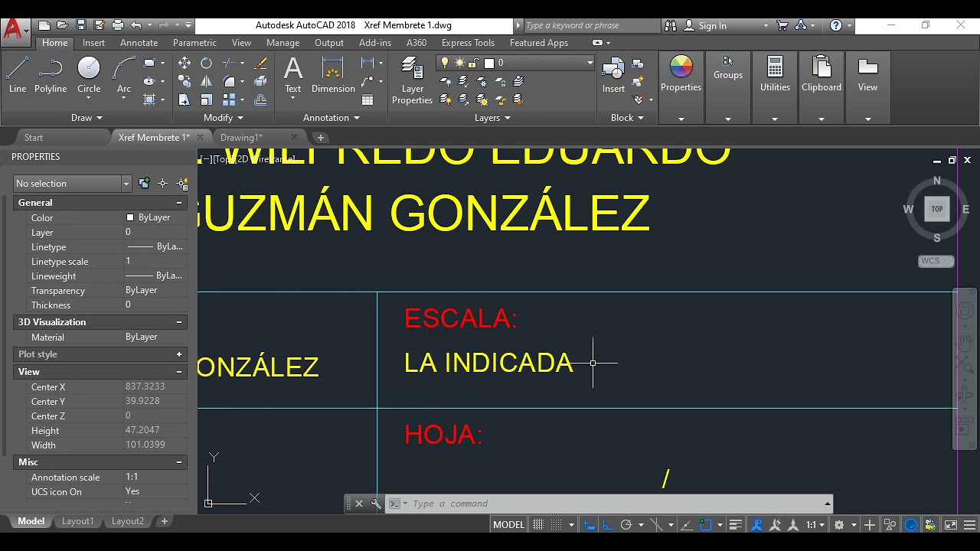980x551 pixels.
Task: Click Clean Screen icon in status bar
Action: click(951, 525)
